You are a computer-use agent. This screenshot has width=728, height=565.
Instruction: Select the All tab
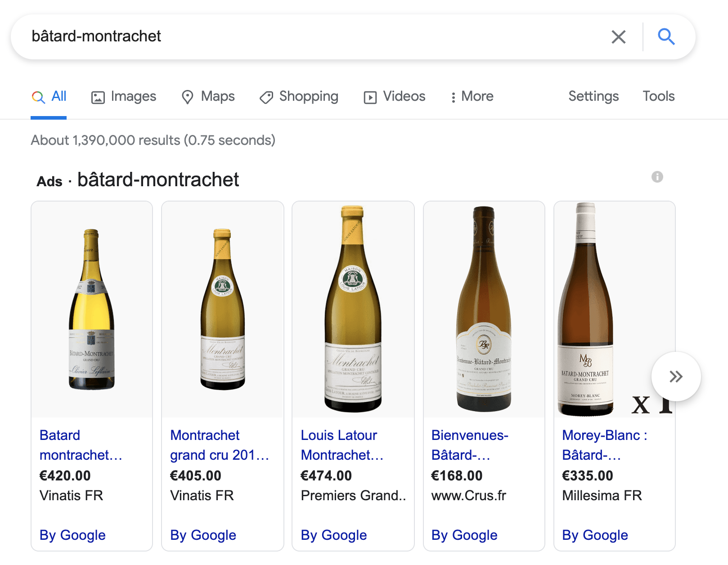pyautogui.click(x=49, y=96)
